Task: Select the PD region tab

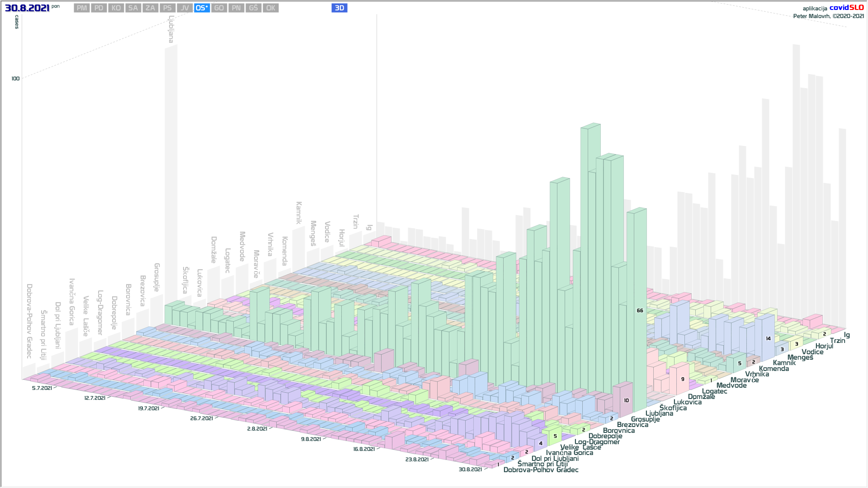Action: tap(99, 8)
